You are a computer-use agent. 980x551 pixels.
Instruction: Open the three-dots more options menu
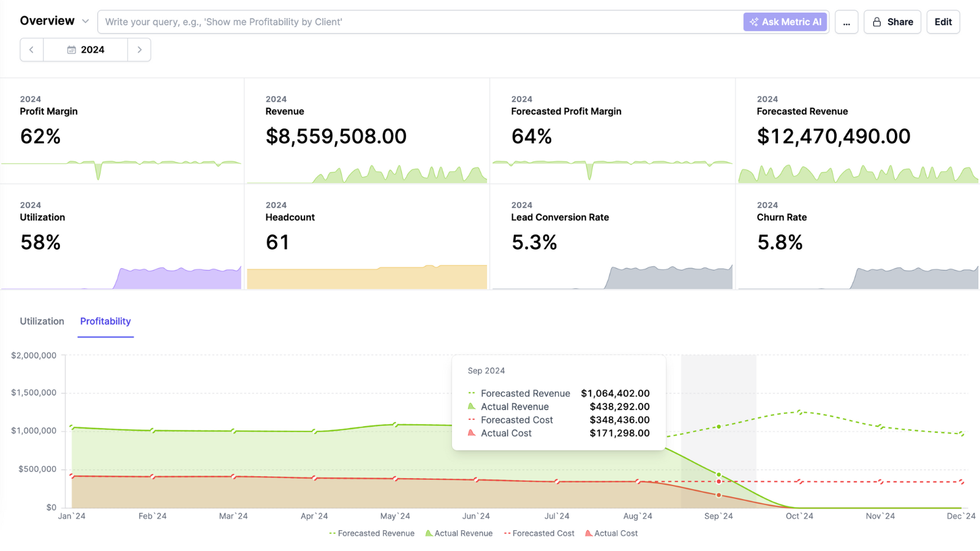point(846,22)
